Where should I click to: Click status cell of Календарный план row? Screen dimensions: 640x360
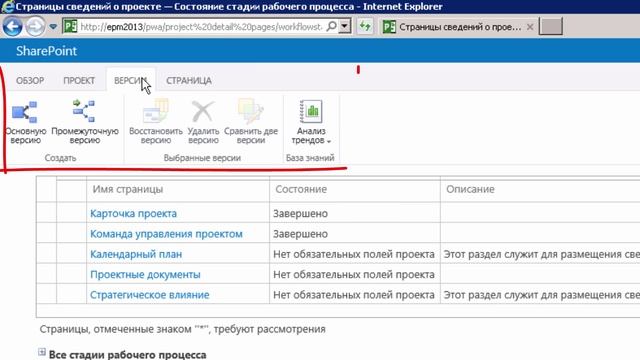point(354,254)
